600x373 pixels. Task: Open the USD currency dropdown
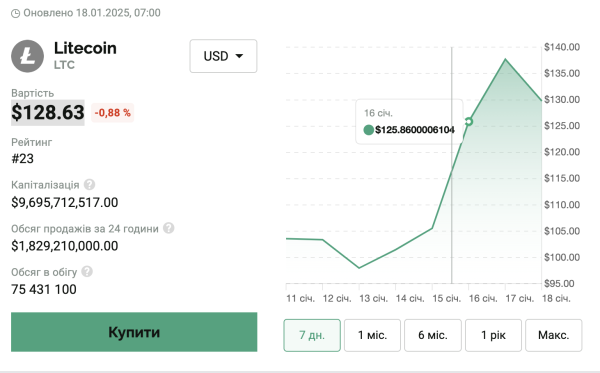223,56
